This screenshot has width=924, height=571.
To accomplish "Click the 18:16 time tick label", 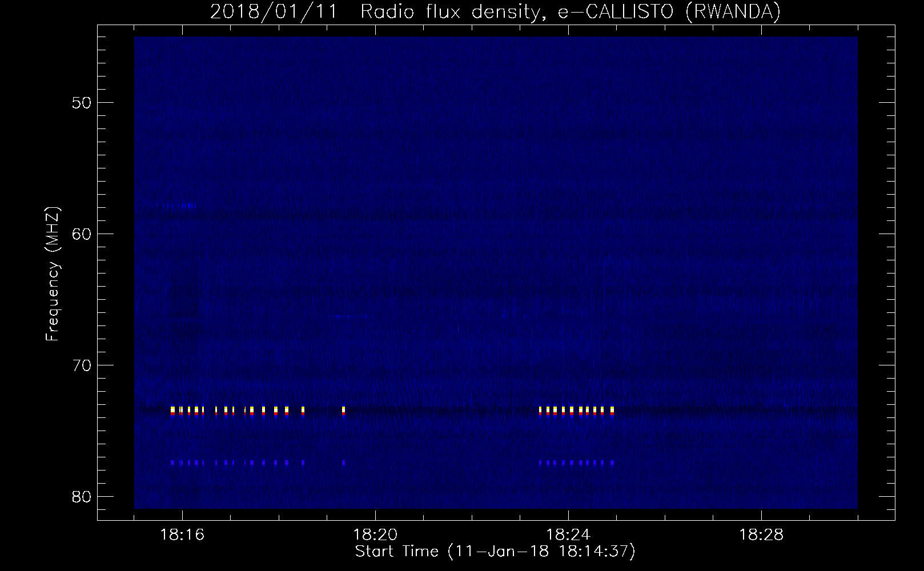I will tap(182, 535).
